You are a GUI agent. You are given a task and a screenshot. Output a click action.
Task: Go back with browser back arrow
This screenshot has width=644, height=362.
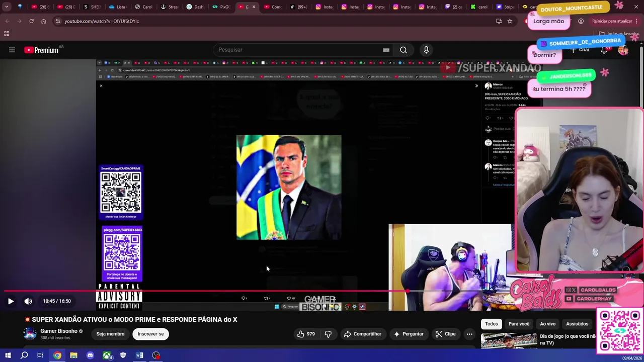pos(7,21)
